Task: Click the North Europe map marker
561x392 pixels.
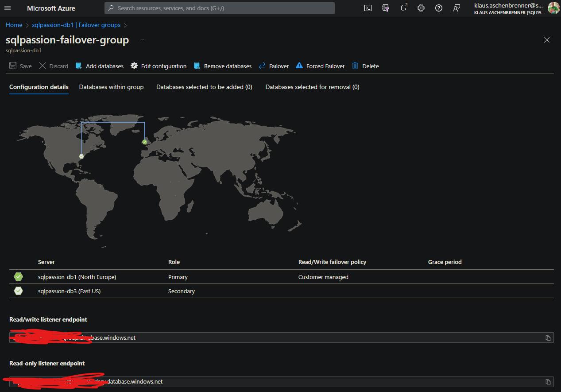Action: tap(145, 142)
